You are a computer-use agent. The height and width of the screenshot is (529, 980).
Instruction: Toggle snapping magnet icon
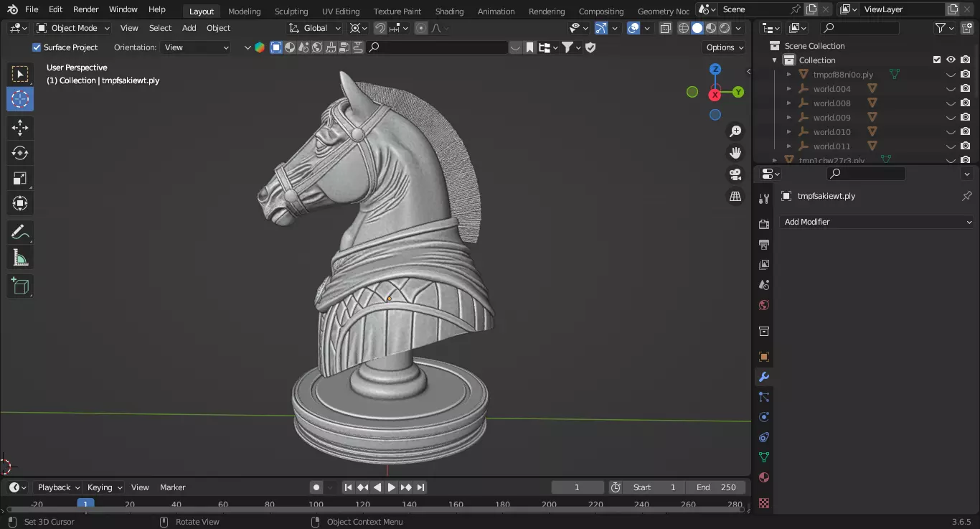(x=380, y=28)
